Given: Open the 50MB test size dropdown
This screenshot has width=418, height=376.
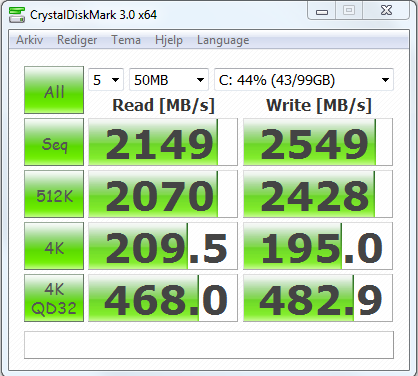Looking at the screenshot, I should [169, 80].
